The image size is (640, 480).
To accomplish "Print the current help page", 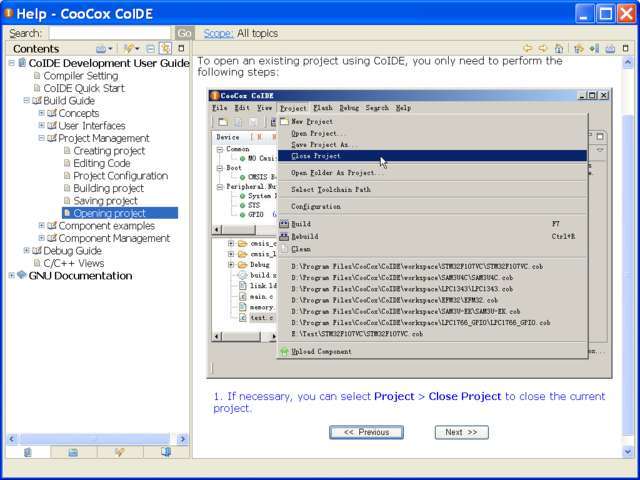I will pos(610,49).
